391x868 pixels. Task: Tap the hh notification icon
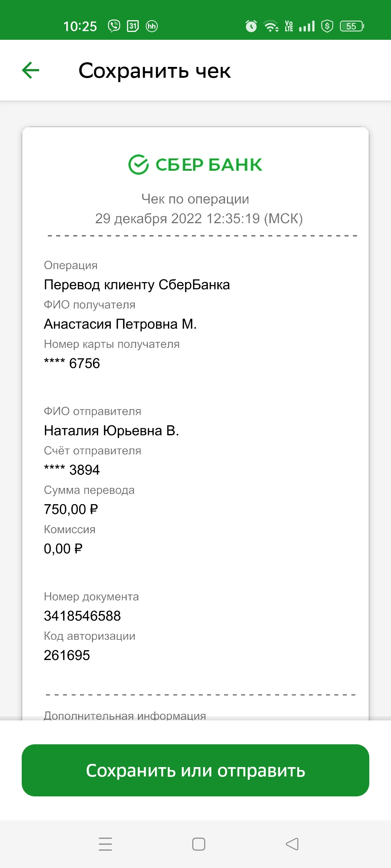(x=152, y=26)
